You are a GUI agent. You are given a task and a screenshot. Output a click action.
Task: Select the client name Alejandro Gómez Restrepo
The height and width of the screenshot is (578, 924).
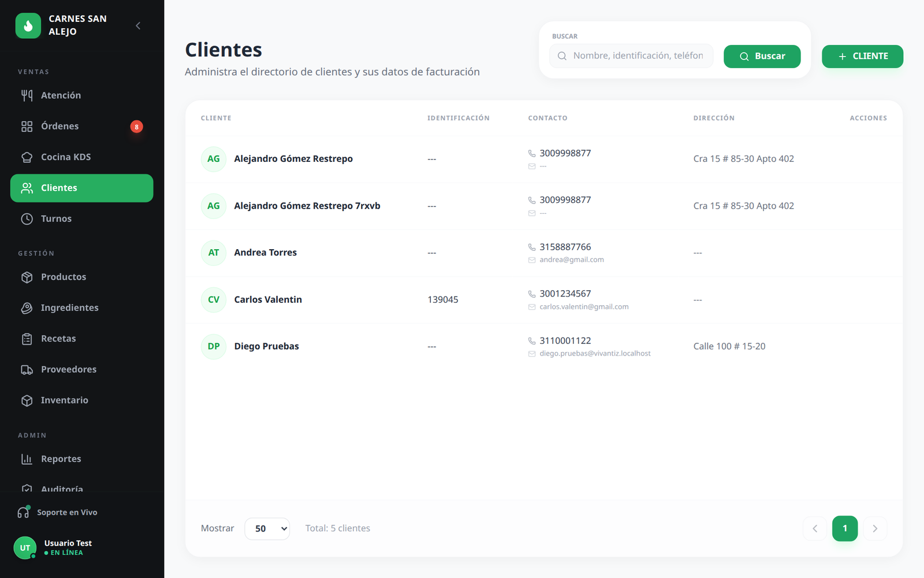pyautogui.click(x=293, y=159)
